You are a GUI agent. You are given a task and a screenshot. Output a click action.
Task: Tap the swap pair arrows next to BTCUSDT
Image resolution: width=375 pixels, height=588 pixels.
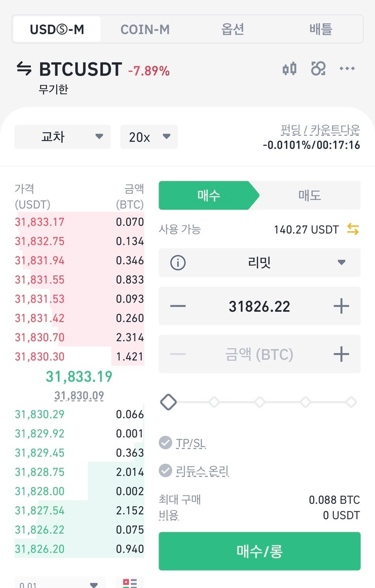24,68
